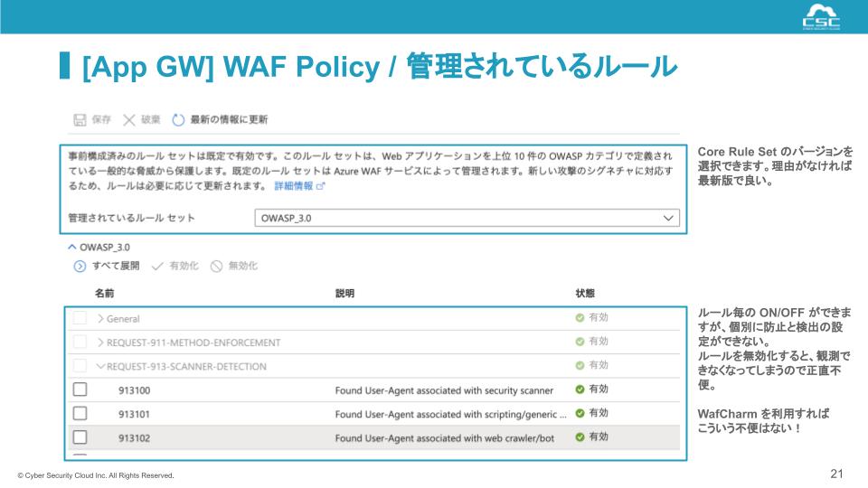The width and height of the screenshot is (868, 488).
Task: Click the 無効化 disable label
Action: tap(243, 266)
